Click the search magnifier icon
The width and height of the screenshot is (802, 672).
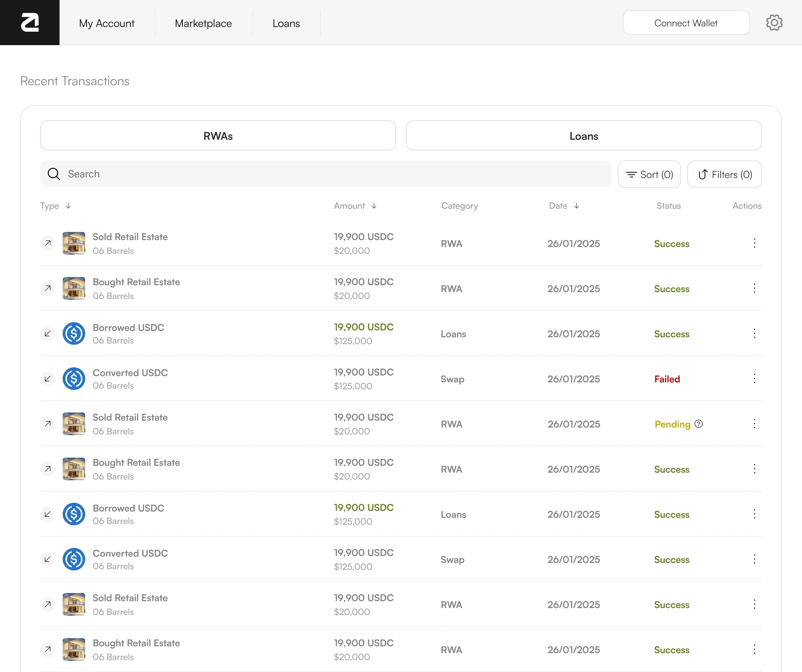click(54, 174)
